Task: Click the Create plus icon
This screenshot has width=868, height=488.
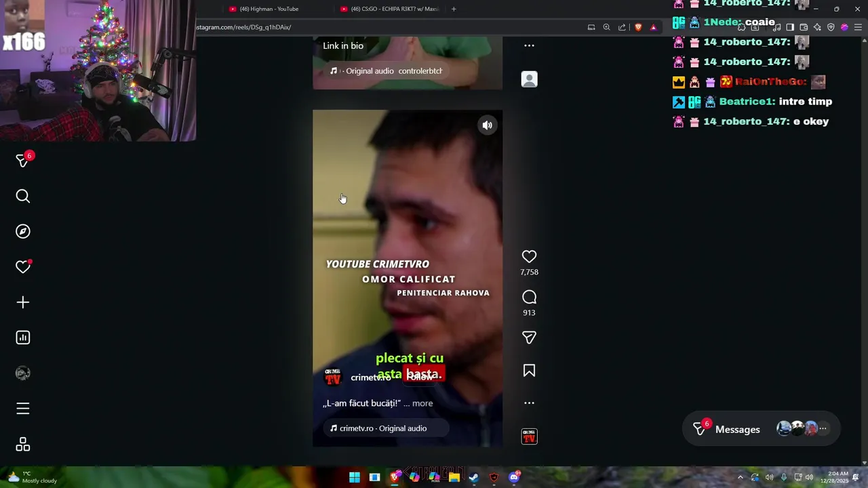Action: pyautogui.click(x=23, y=302)
